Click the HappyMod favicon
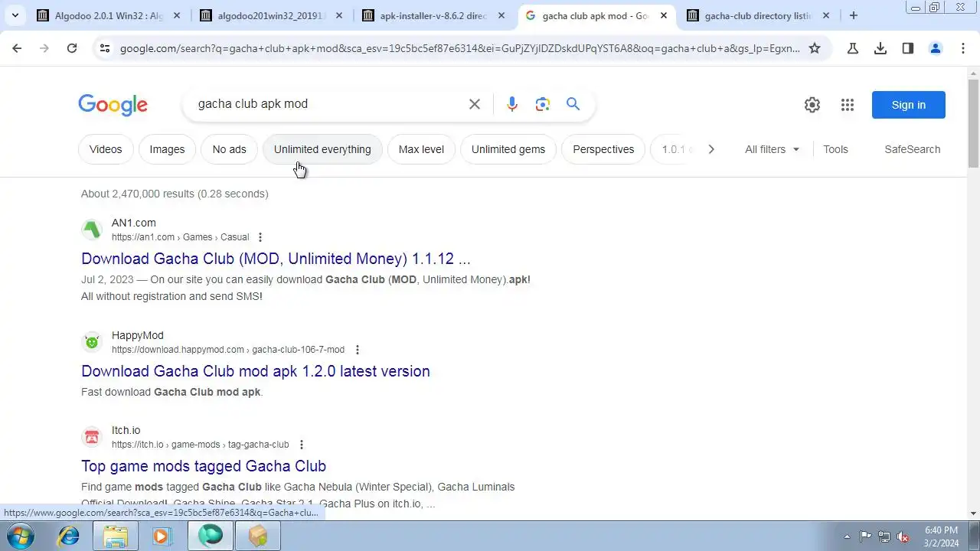 click(92, 342)
